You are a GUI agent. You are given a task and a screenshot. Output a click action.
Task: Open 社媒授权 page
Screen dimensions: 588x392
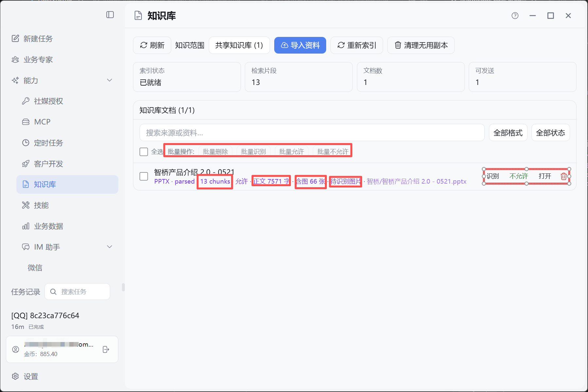coord(42,101)
